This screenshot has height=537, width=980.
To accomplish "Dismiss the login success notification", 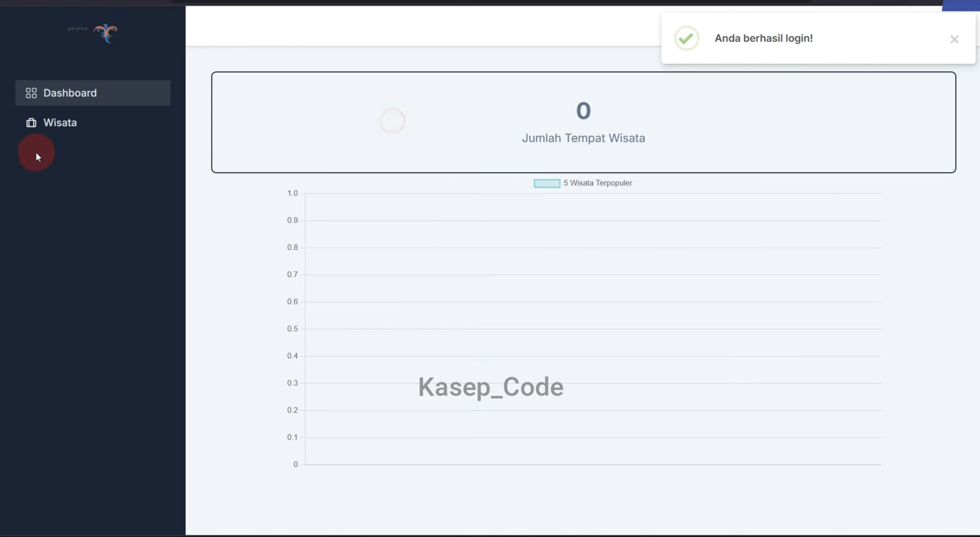I will coord(954,39).
